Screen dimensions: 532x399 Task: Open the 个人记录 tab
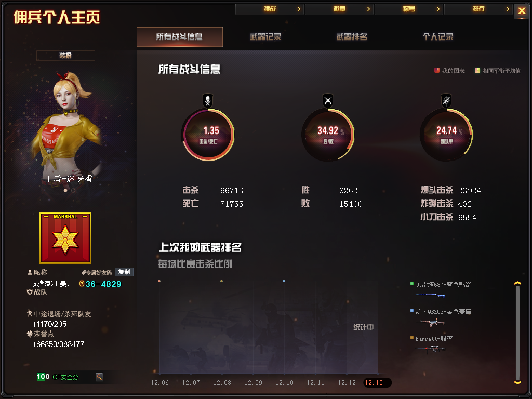point(438,37)
